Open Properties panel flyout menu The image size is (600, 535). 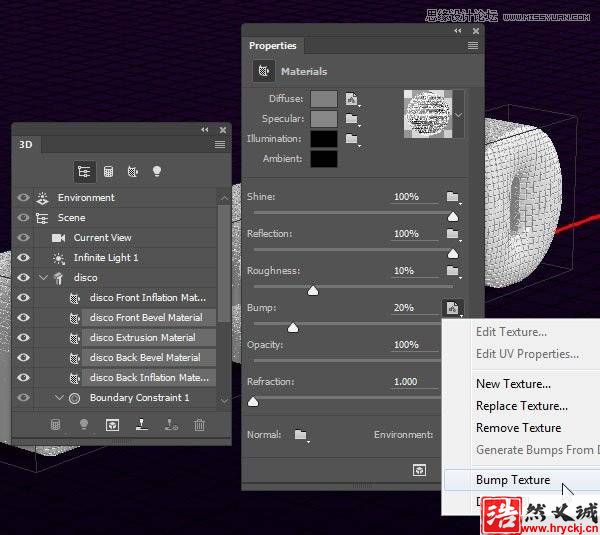click(473, 46)
